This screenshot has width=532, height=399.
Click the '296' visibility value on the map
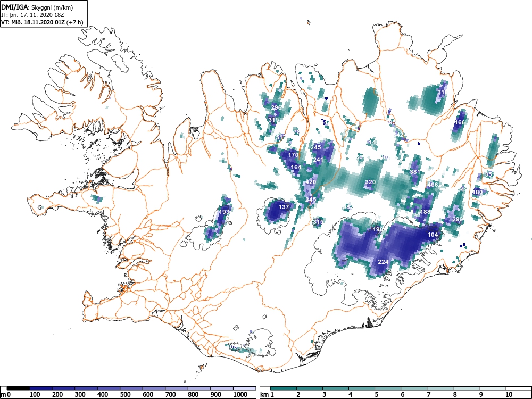click(276, 107)
